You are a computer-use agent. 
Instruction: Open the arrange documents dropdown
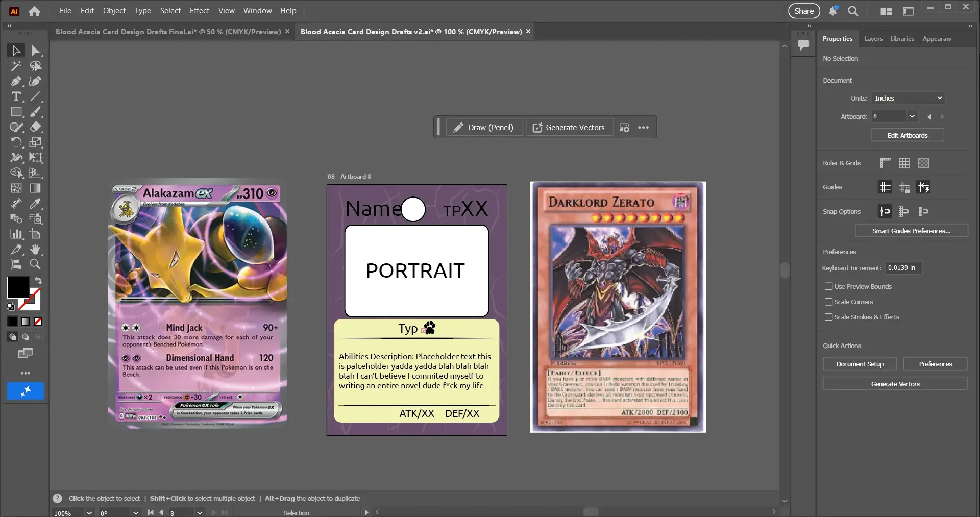pos(887,11)
